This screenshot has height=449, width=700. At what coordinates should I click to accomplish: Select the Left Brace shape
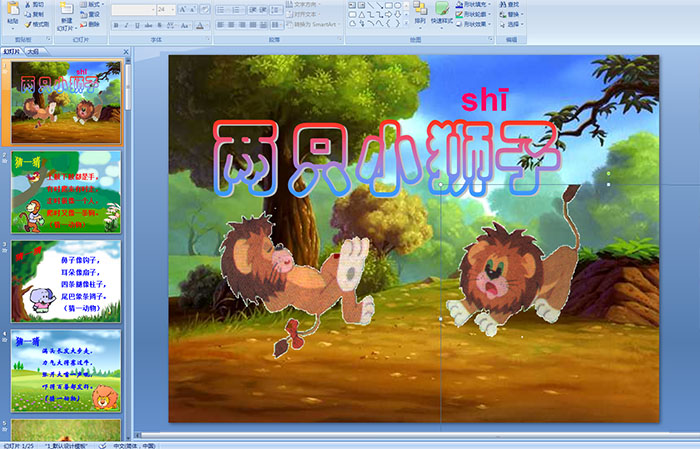388,24
